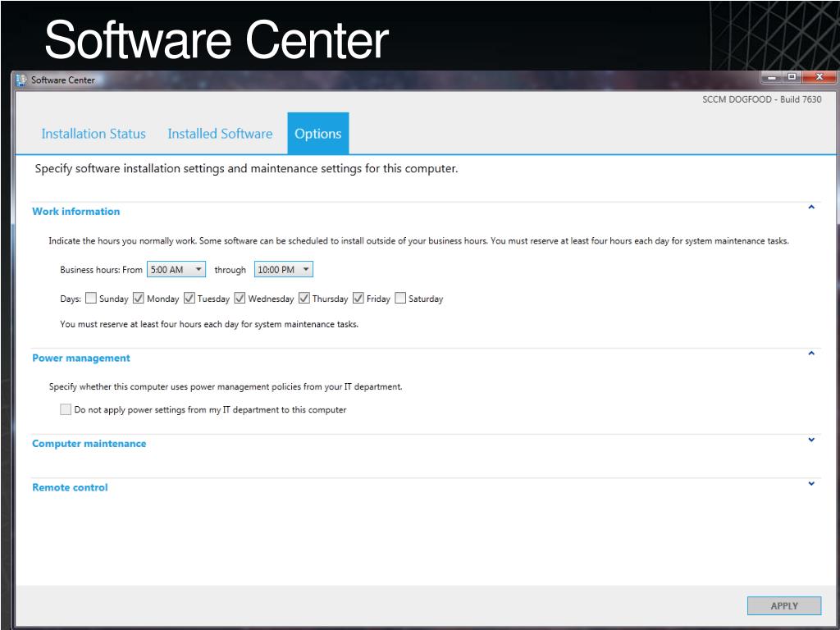840x630 pixels.
Task: Click 'Specify whether this computer uses power management' text
Action: point(226,387)
